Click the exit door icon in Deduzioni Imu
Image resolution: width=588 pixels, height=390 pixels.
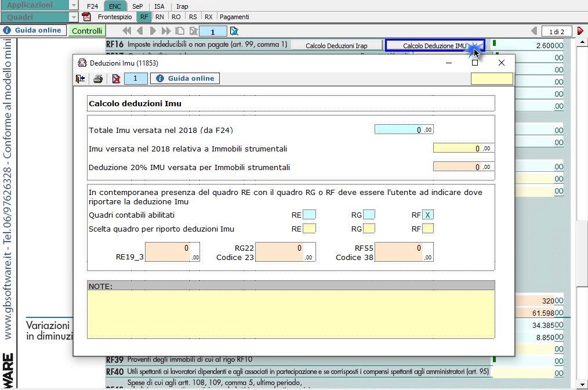click(x=80, y=78)
